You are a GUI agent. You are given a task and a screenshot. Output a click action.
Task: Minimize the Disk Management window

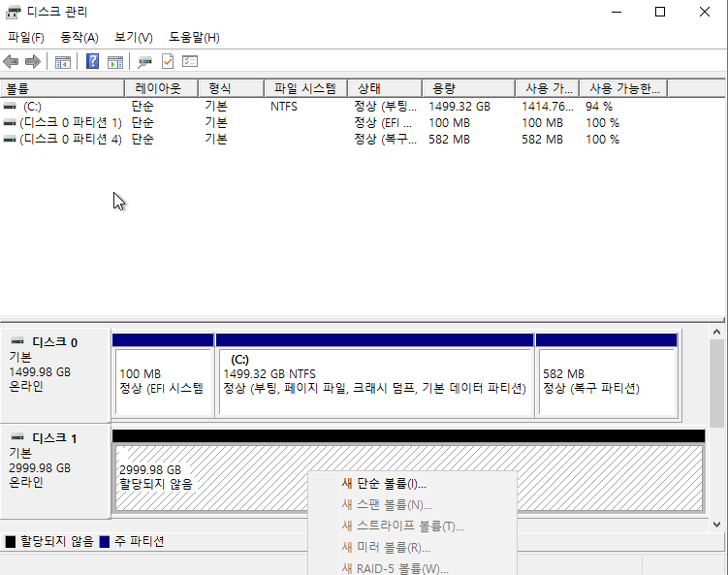click(x=617, y=12)
